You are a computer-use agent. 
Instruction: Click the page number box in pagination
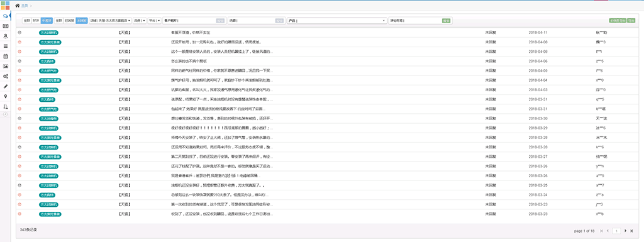tap(616, 231)
